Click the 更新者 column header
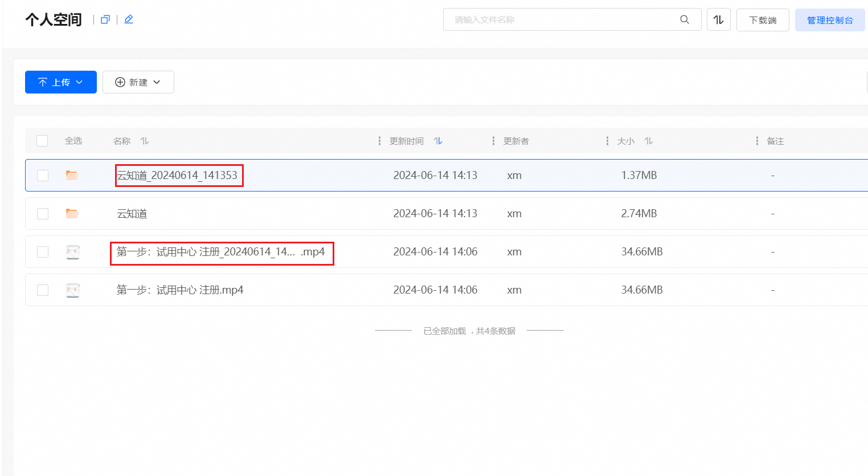Viewport: 868px width, 476px height. click(516, 141)
